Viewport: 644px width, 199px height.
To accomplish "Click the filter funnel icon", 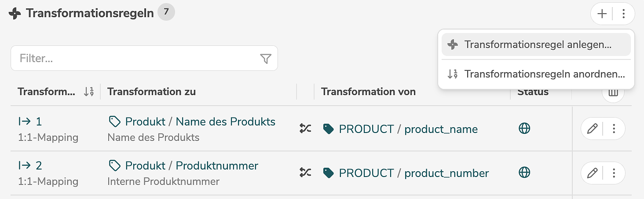I will [x=266, y=59].
